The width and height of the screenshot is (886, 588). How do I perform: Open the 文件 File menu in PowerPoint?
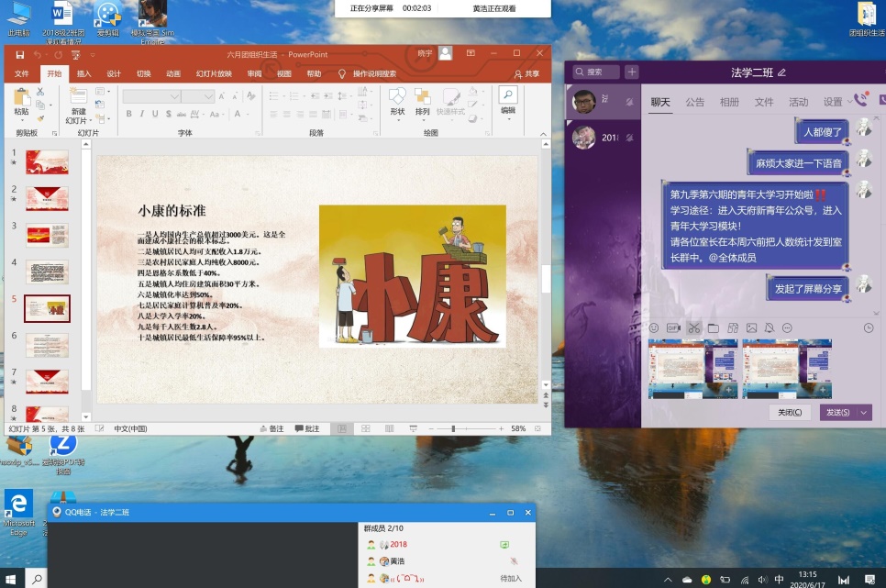tap(21, 74)
